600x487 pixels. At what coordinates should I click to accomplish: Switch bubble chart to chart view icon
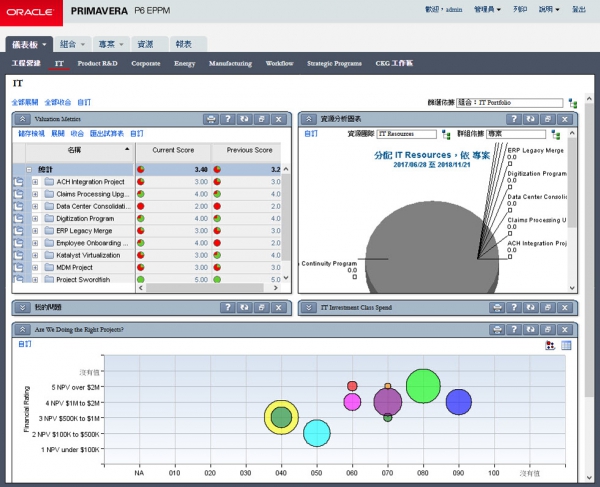pyautogui.click(x=550, y=345)
